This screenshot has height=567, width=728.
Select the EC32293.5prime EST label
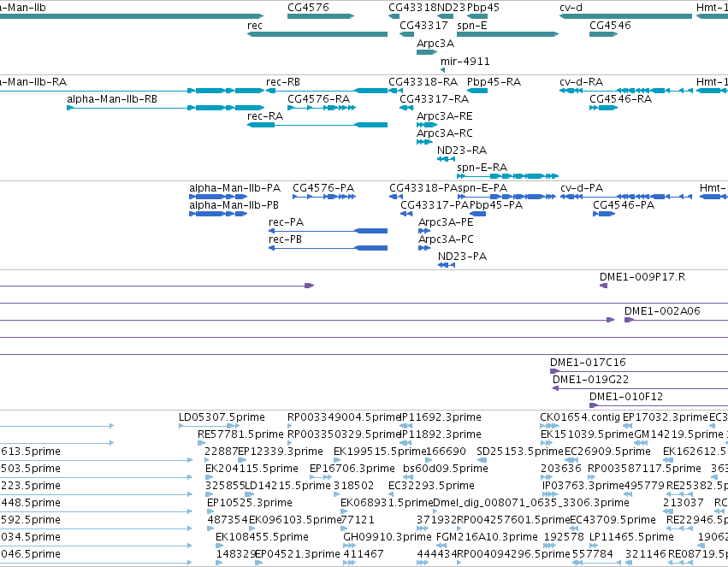point(431,487)
